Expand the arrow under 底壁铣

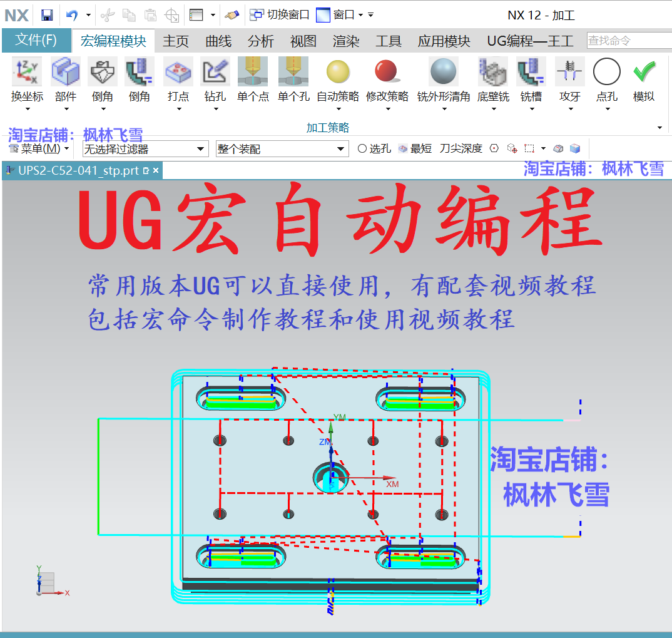494,109
